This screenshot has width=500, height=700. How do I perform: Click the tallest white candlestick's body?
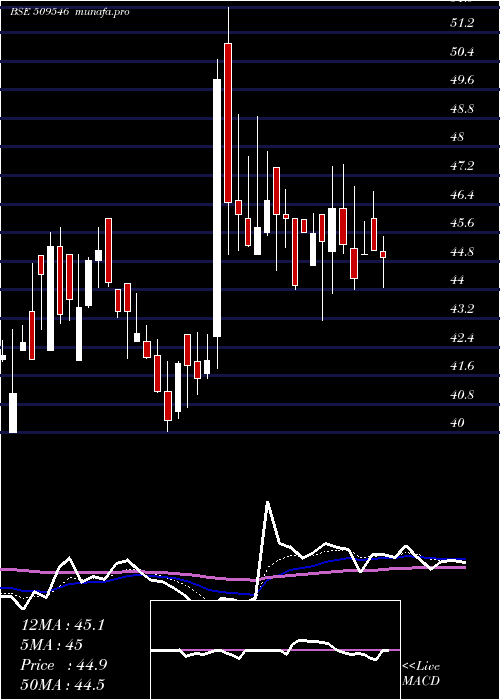pyautogui.click(x=217, y=208)
